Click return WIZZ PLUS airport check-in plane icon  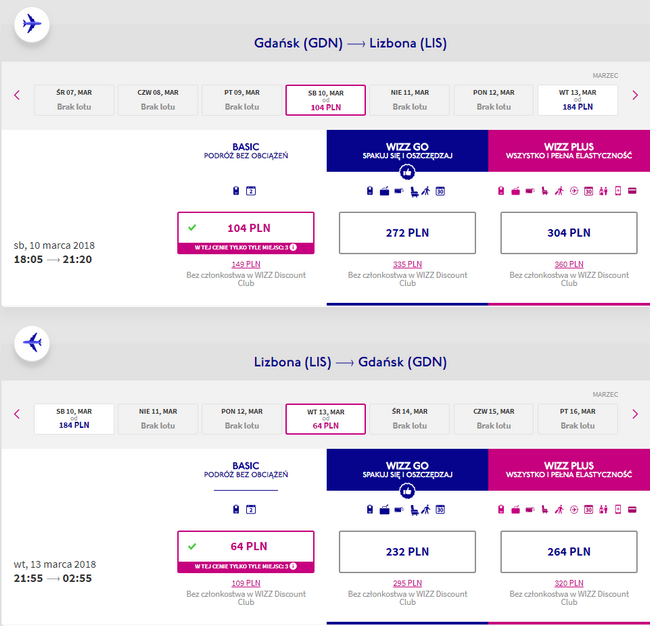click(574, 510)
